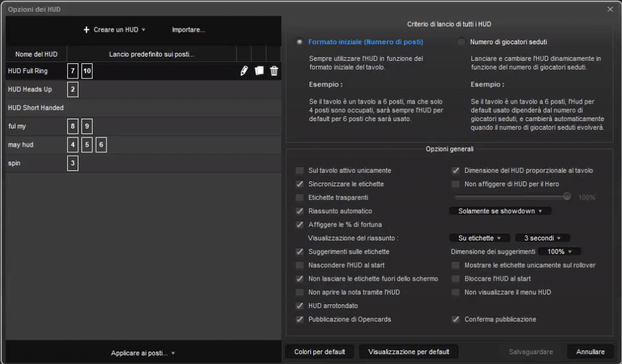Select spin HUD row
Image resolution: width=622 pixels, height=364 pixels.
click(x=143, y=163)
